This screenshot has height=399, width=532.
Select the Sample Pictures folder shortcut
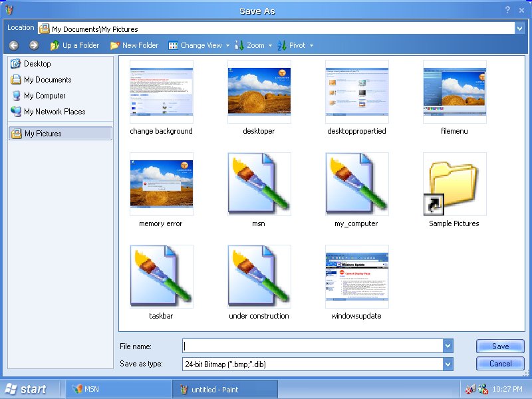454,184
